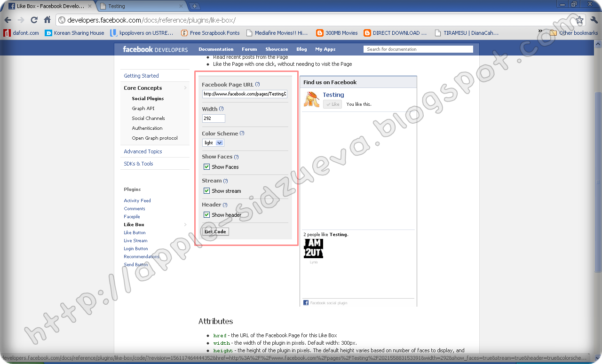
Task: Open the Testing page link in preview
Action: (333, 95)
